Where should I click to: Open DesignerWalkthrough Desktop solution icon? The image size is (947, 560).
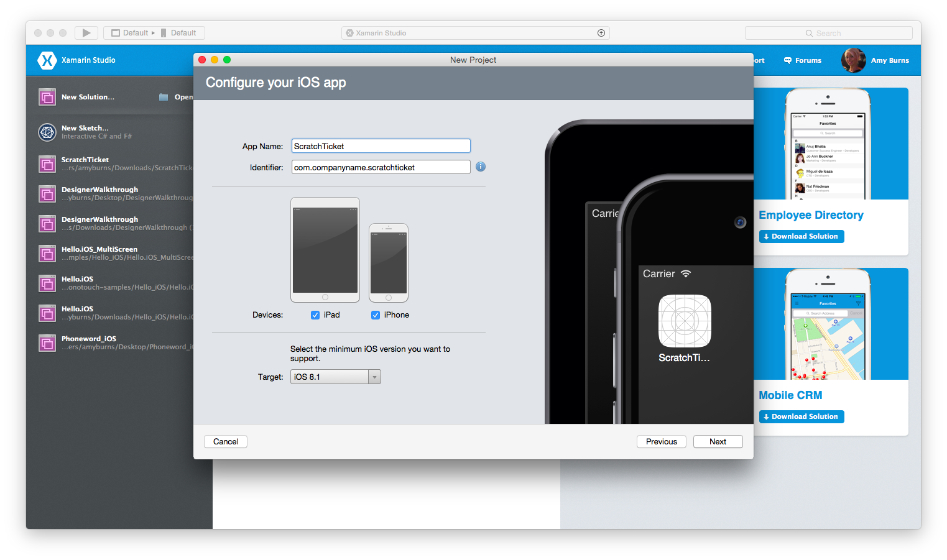pos(47,194)
